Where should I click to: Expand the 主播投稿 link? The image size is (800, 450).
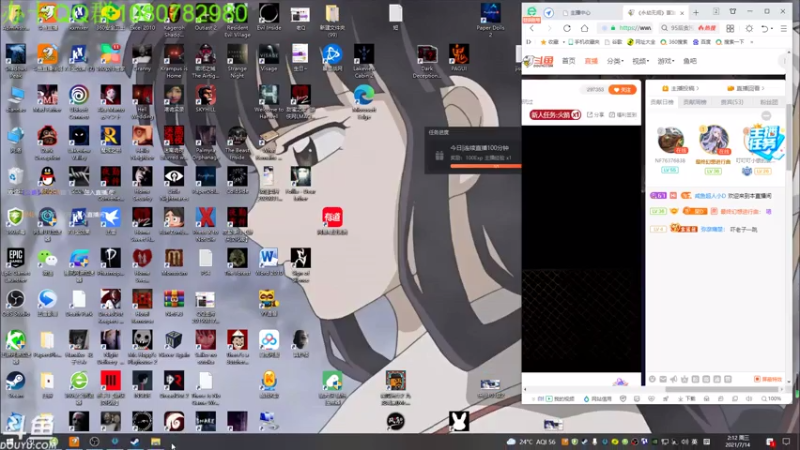pyautogui.click(x=680, y=88)
